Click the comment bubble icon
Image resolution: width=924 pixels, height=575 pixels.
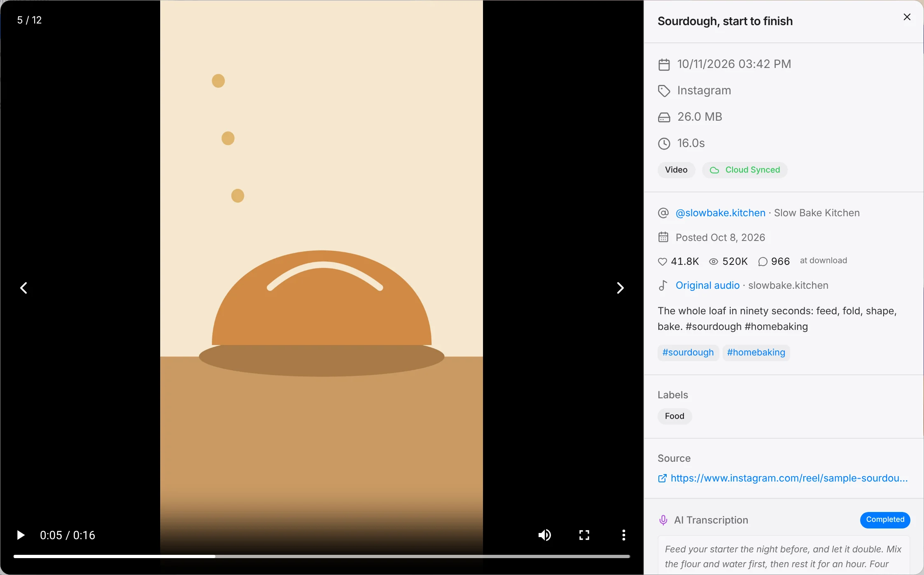click(x=763, y=262)
